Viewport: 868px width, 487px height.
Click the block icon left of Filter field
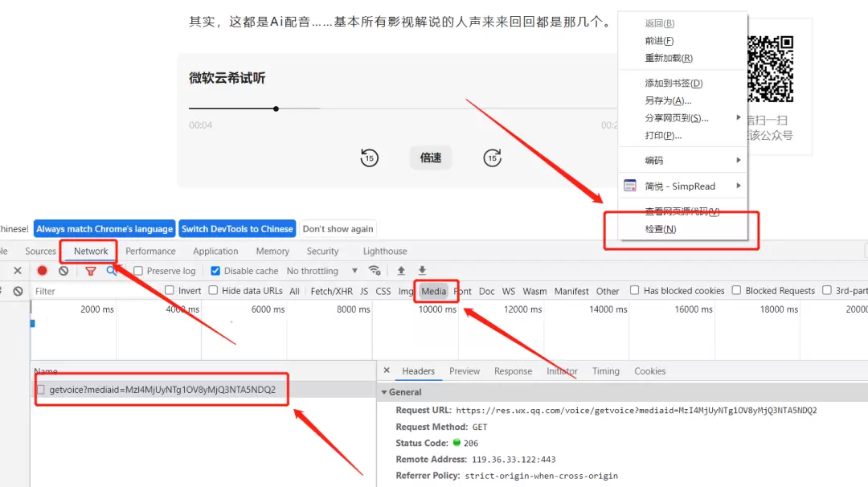(18, 291)
